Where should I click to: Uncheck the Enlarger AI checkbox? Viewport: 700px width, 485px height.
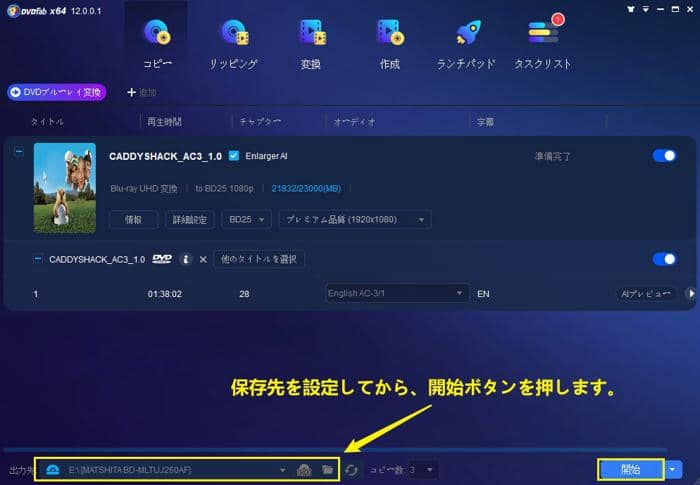pyautogui.click(x=233, y=156)
